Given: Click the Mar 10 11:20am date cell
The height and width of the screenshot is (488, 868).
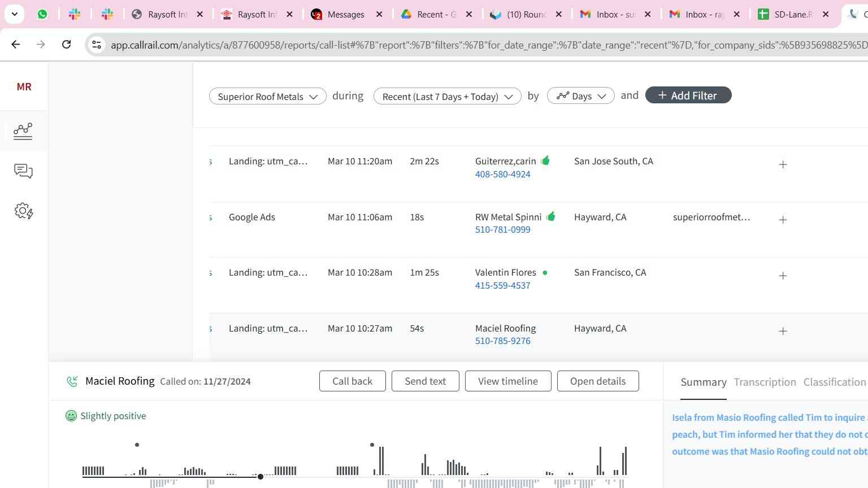Looking at the screenshot, I should pyautogui.click(x=360, y=161).
